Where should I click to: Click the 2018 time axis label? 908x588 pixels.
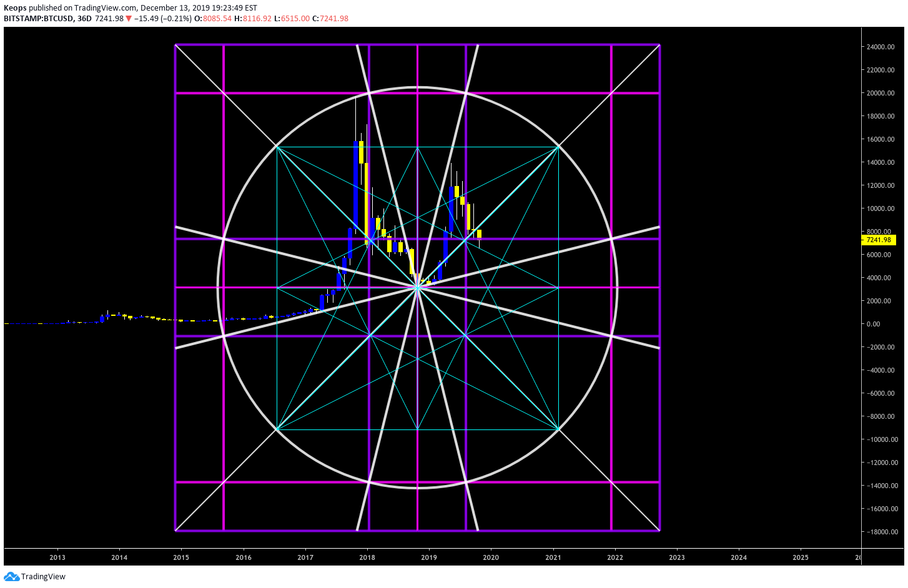[367, 557]
